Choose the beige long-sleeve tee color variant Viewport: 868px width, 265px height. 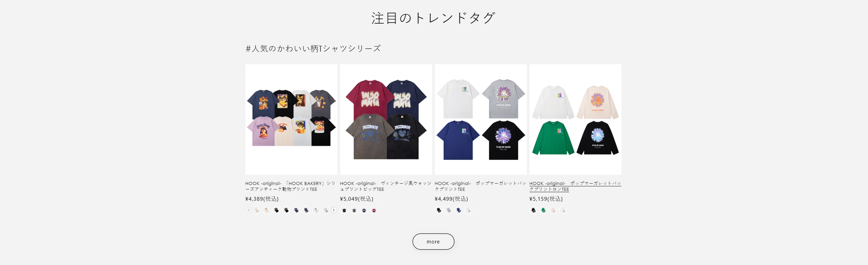553,210
